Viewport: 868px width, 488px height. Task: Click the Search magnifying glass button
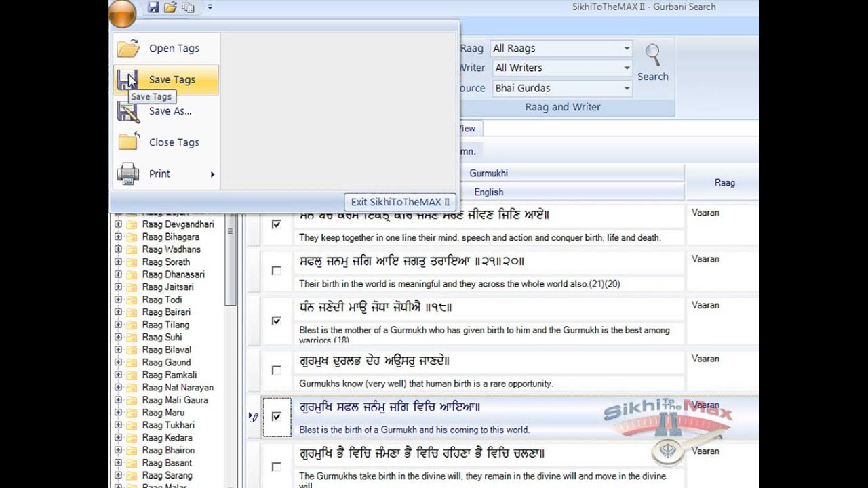[652, 63]
